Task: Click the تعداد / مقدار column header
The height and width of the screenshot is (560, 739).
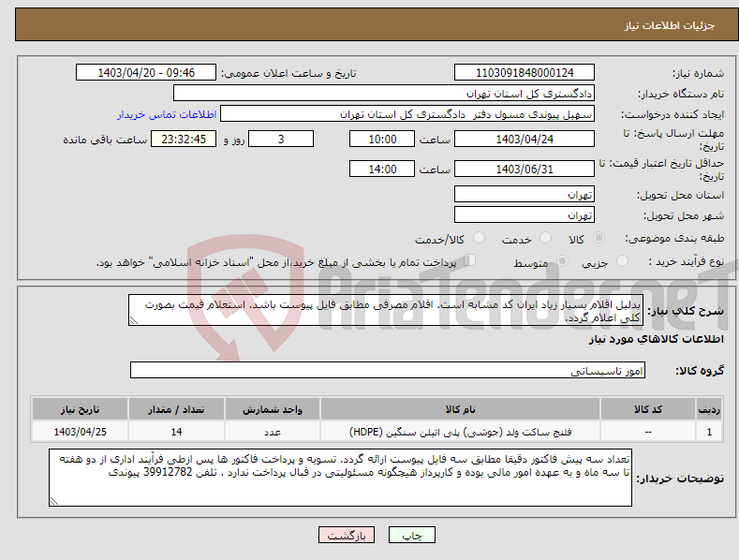Action: 176,409
